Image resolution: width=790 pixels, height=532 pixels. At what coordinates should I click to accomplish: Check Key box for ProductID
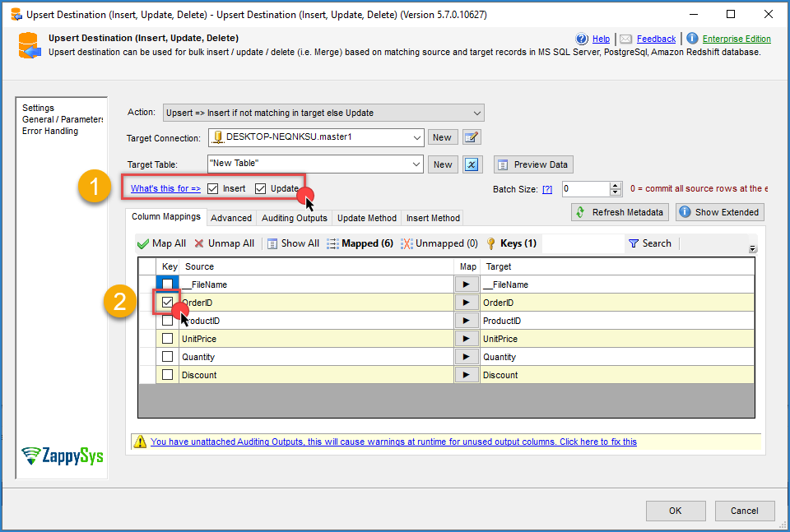point(167,321)
